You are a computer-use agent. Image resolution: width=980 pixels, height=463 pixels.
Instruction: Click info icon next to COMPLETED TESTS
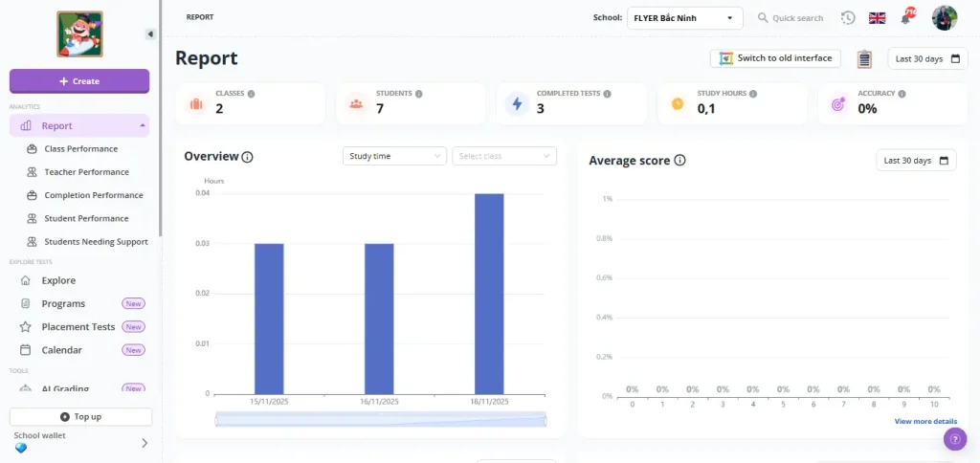[x=608, y=94]
